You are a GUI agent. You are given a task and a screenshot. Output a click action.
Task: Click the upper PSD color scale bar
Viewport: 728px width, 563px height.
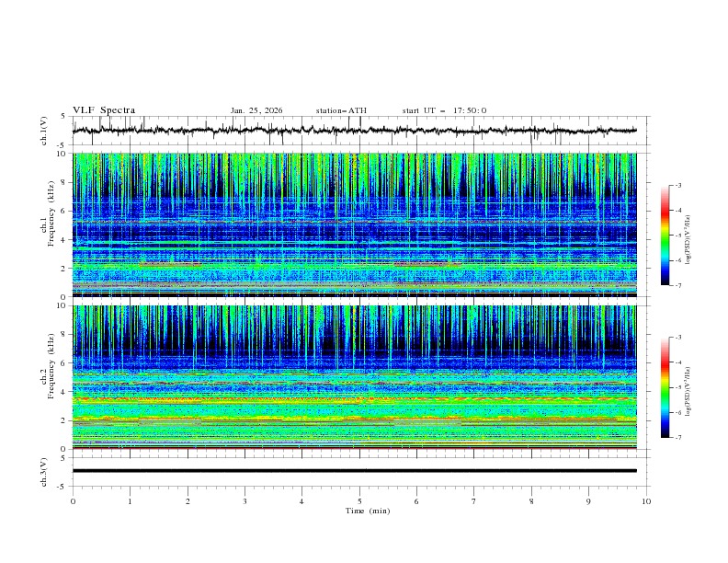665,236
